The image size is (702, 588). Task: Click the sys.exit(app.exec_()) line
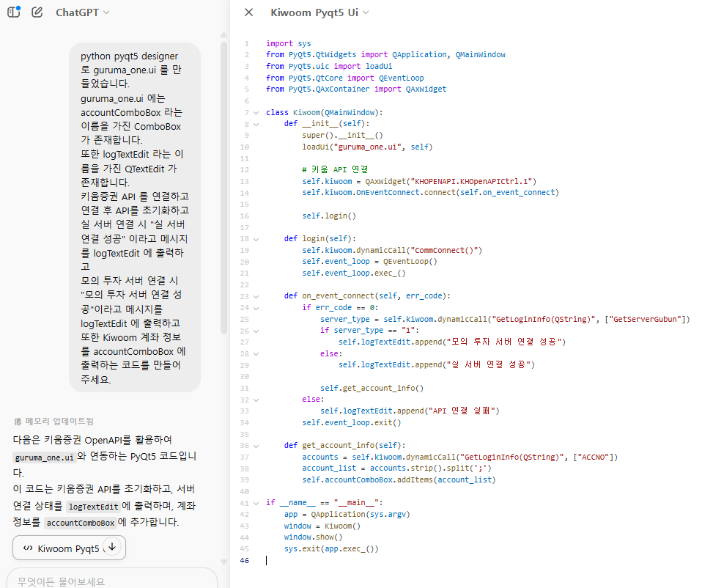[x=331, y=549]
